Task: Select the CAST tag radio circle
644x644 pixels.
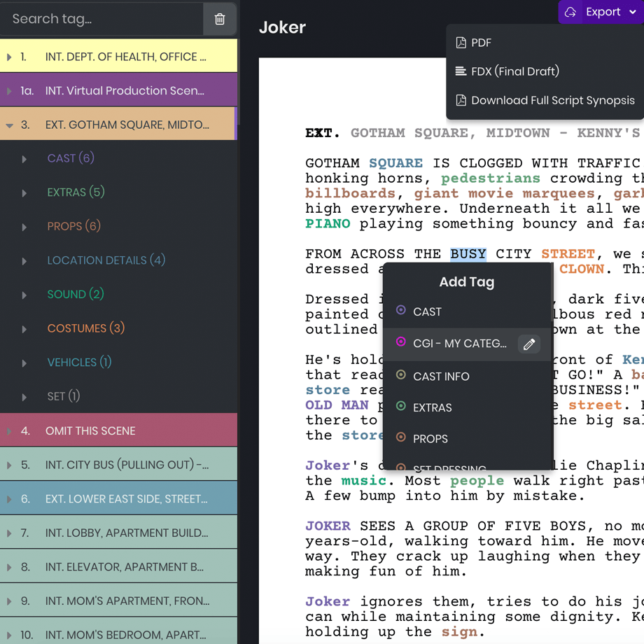Action: [x=401, y=310]
